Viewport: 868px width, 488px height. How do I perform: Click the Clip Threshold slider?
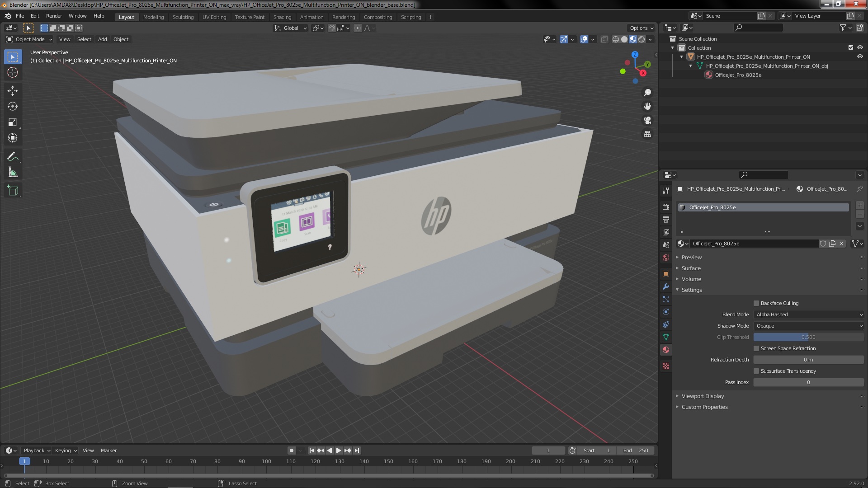tap(809, 337)
